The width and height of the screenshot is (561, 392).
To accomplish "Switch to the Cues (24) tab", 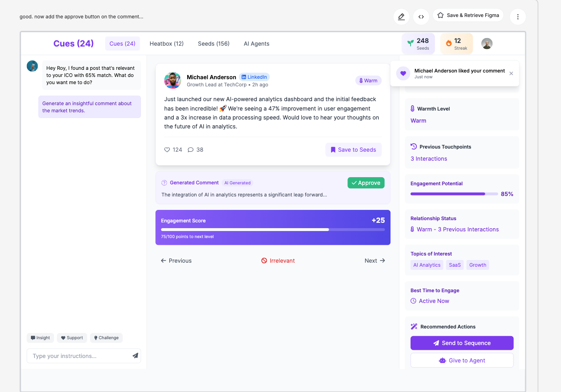I will (122, 43).
